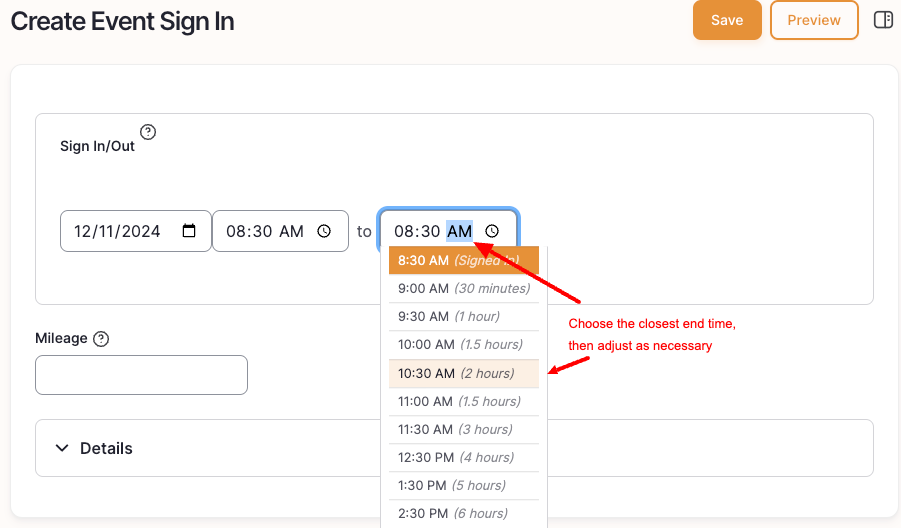Select 2:30 PM (6 hours) option

pos(464,514)
